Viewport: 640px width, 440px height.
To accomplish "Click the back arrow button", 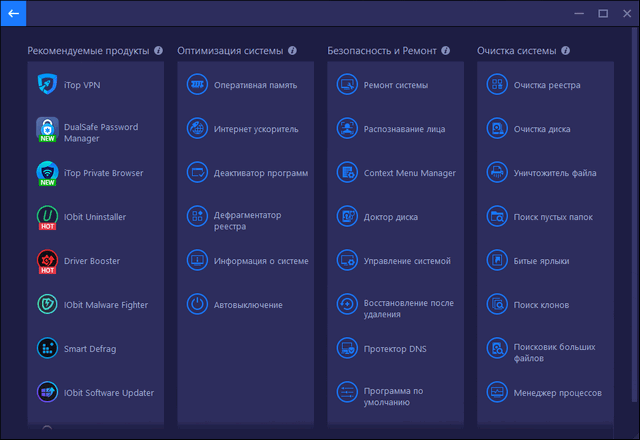I will [13, 13].
